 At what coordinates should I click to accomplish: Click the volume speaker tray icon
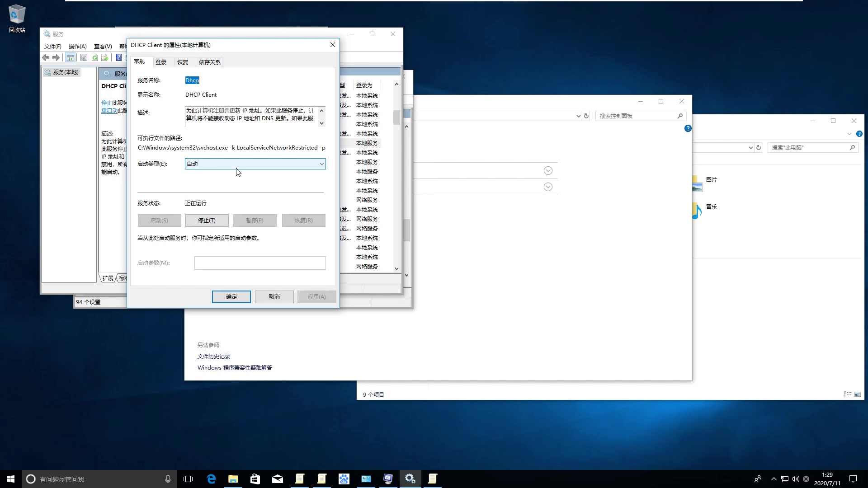796,479
